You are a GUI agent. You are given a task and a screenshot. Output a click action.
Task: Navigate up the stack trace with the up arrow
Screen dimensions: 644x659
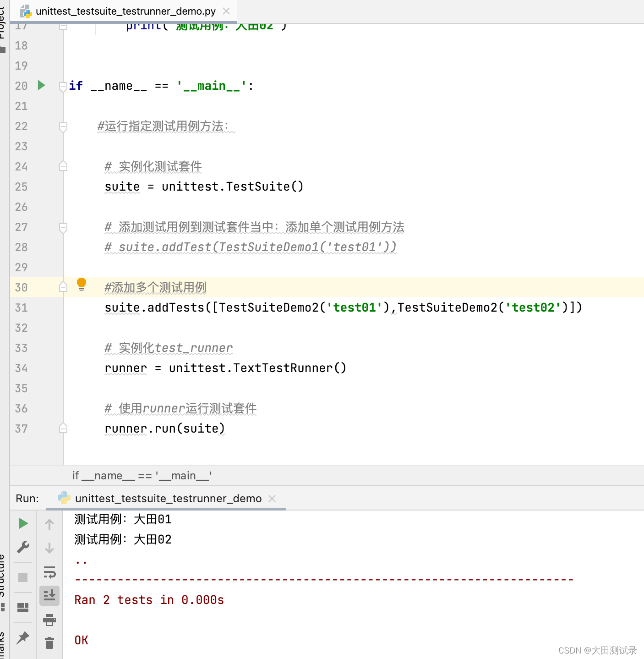49,524
